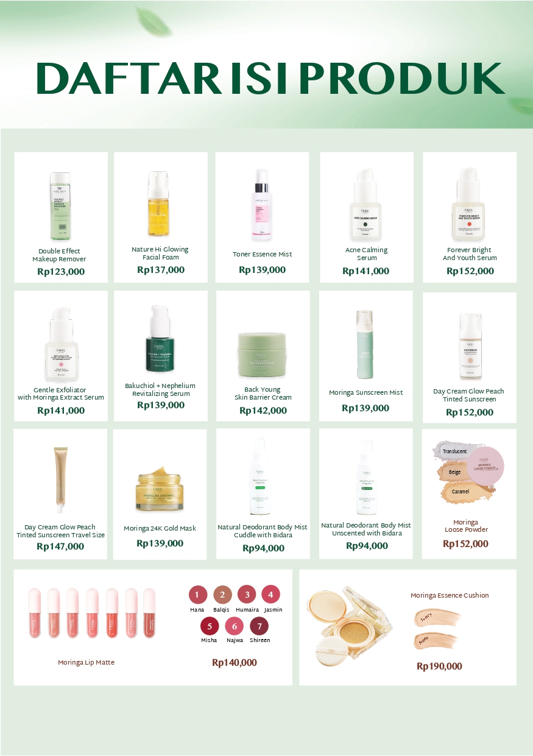Select lip shade number 5 Misha

210,626
